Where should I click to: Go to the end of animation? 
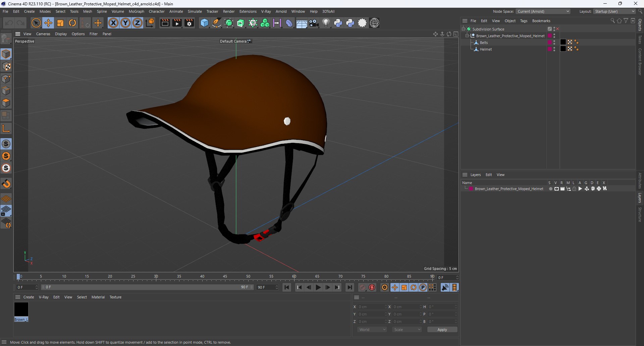[350, 287]
